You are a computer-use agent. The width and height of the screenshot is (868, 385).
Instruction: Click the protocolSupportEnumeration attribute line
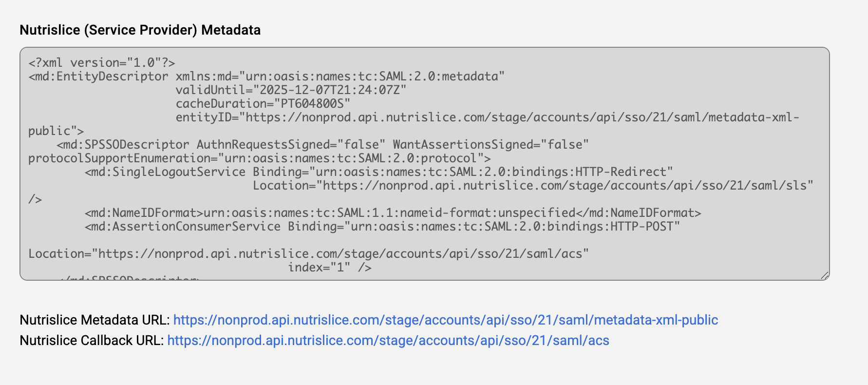259,158
